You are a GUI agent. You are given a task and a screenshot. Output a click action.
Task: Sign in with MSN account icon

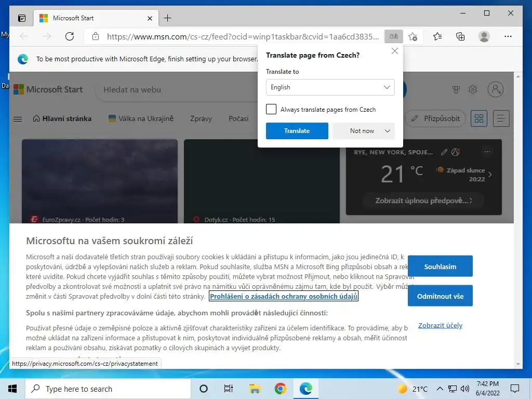(x=495, y=89)
